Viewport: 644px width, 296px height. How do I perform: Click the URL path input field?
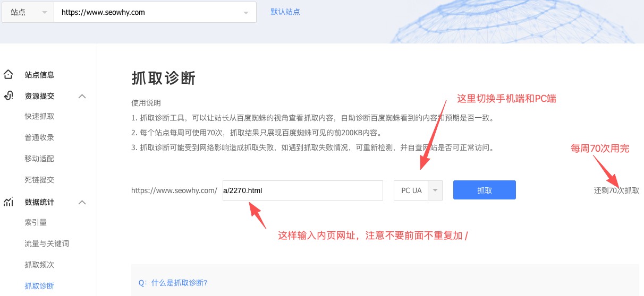coord(302,190)
